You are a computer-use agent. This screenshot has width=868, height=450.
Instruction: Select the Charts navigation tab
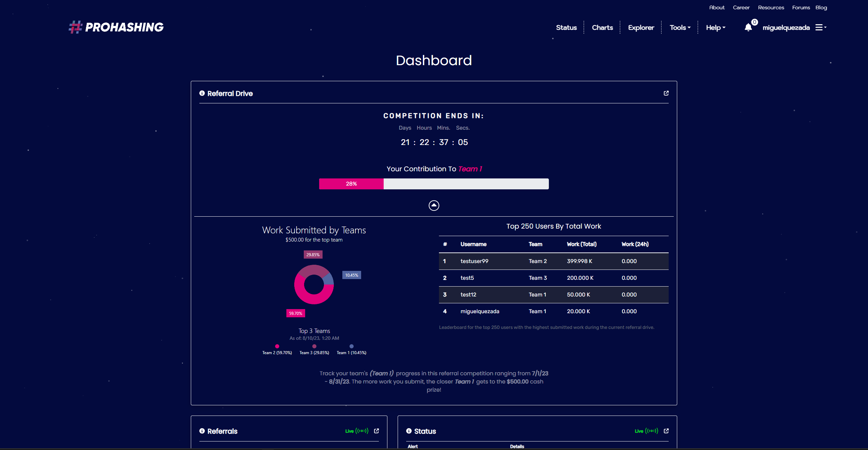602,27
